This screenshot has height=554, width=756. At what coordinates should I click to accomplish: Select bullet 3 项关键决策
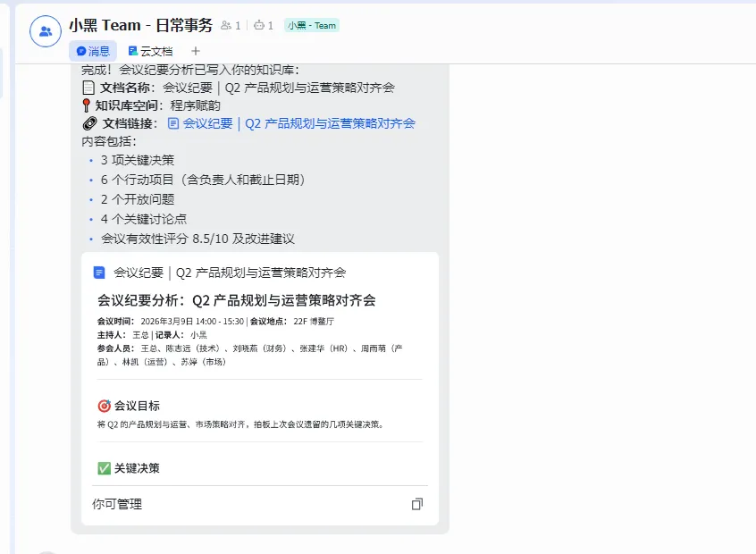pyautogui.click(x=138, y=160)
